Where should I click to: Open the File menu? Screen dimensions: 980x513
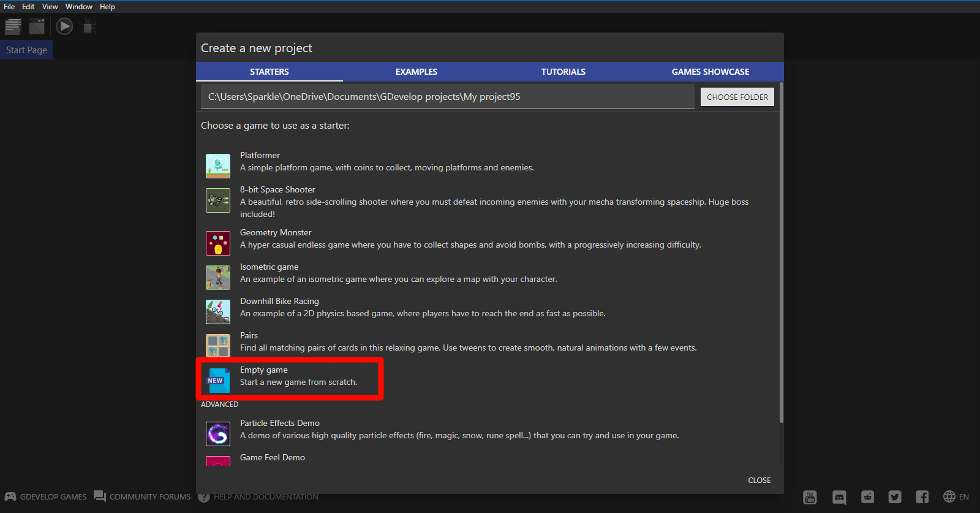9,7
